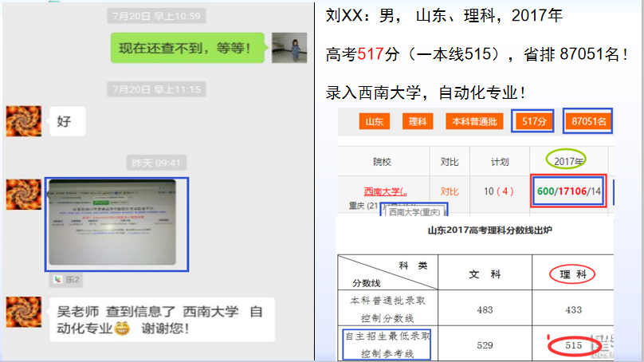Click the orange '山东' province button

click(x=374, y=121)
